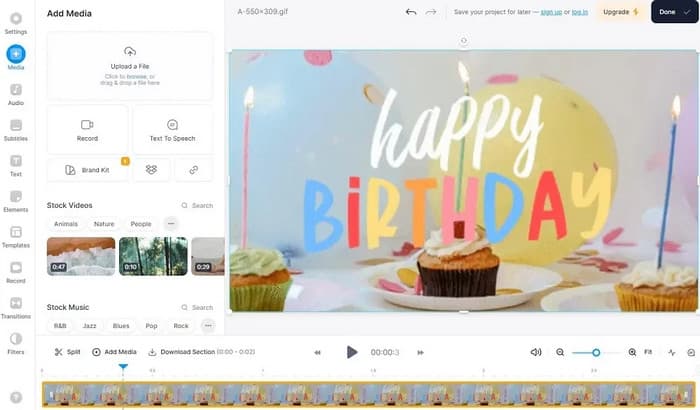
Task: Expand more Stock Videos categories
Action: pos(171,223)
